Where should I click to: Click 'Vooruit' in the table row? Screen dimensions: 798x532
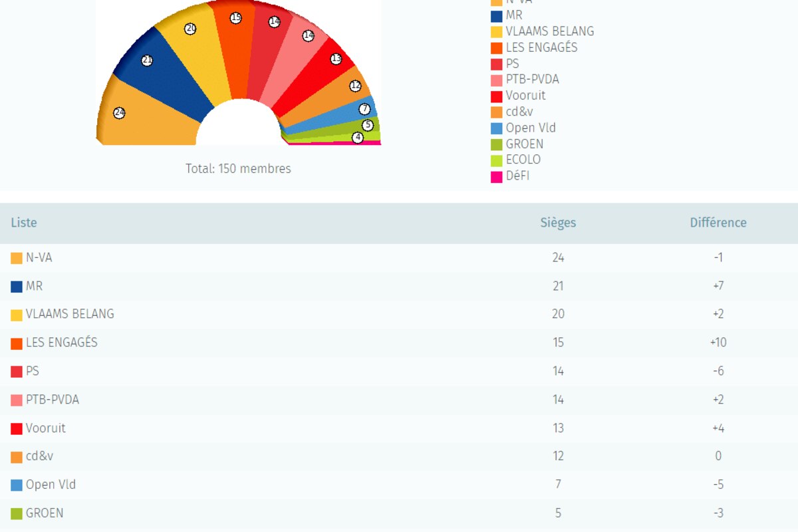[46, 428]
